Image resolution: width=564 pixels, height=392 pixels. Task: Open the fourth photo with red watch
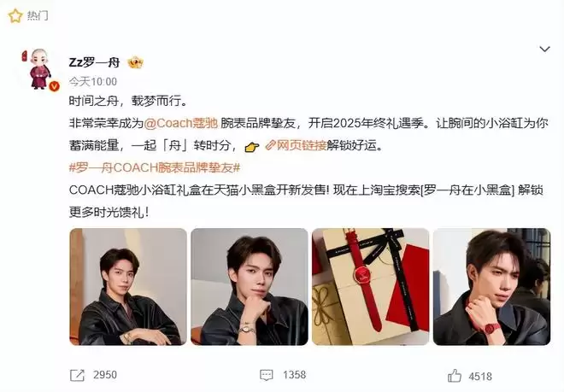[491, 287]
